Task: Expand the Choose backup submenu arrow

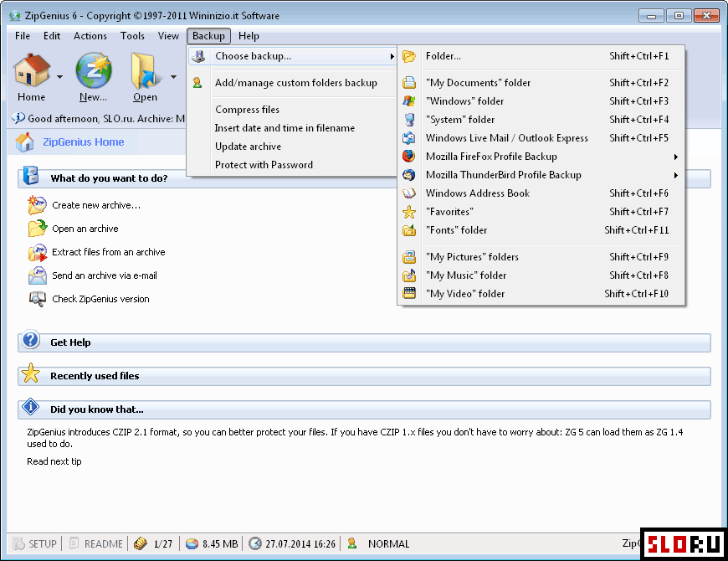Action: tap(392, 56)
